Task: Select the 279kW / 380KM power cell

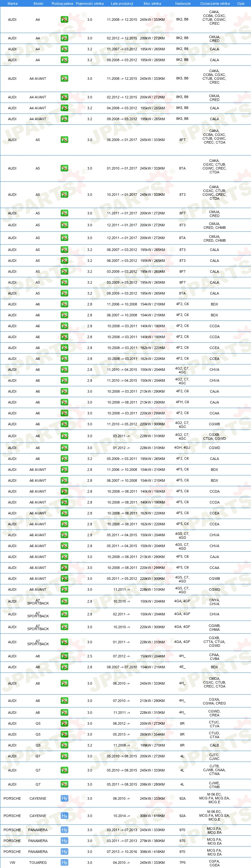Action: point(152,841)
